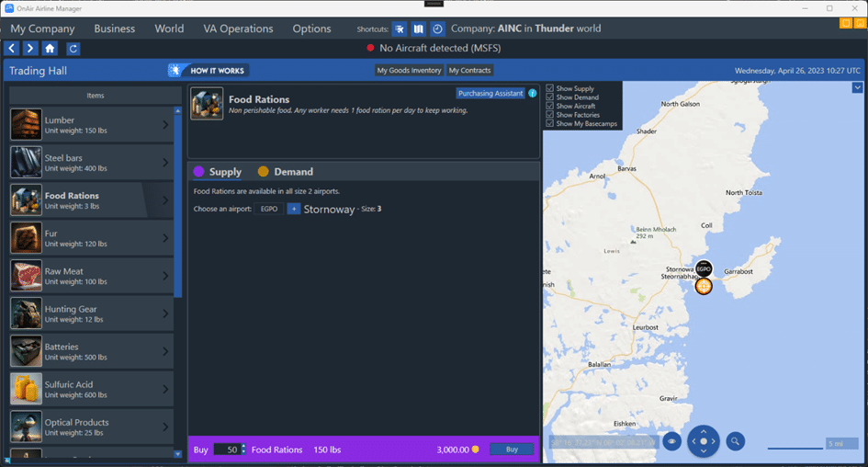The image size is (868, 467).
Task: Click the Lumber item thumbnail
Action: (26, 125)
